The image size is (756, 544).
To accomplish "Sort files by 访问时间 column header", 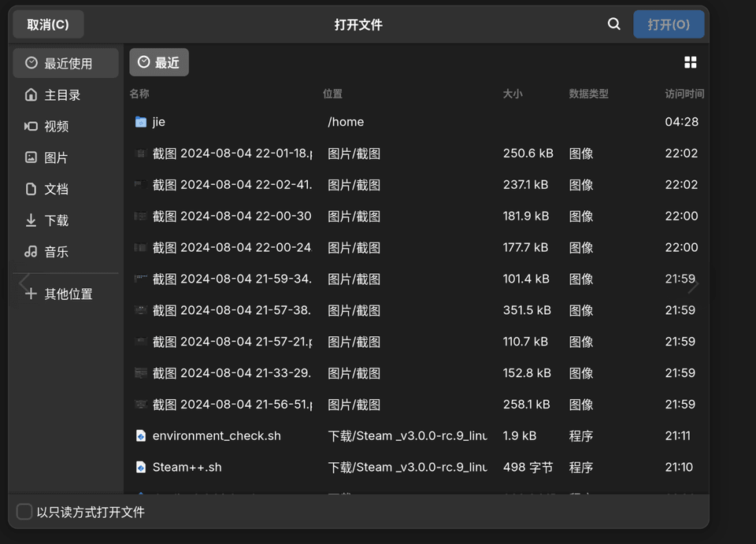I will [684, 94].
